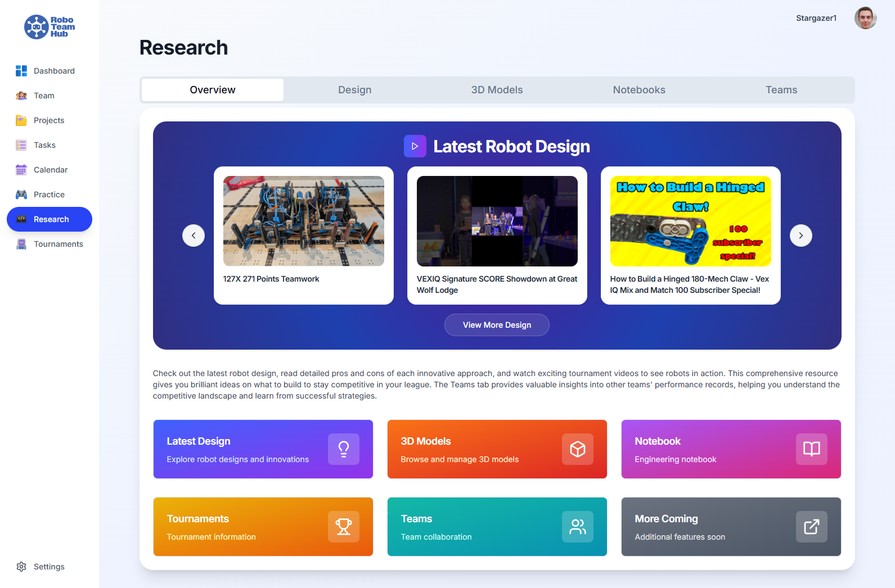
Task: Click 'Browse and manage 3D models' text
Action: click(460, 459)
